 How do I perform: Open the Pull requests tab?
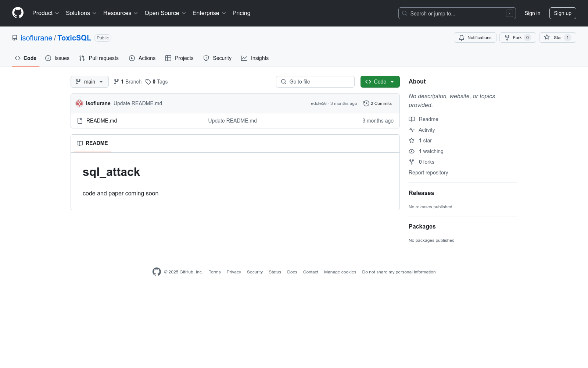pyautogui.click(x=99, y=58)
